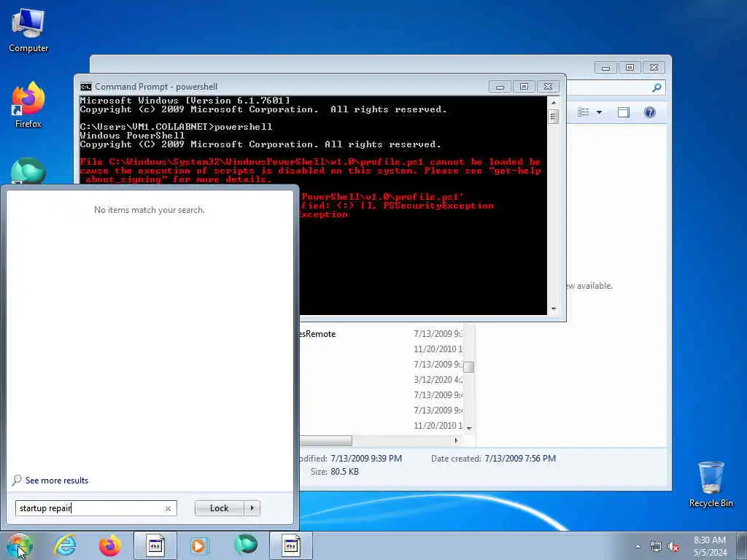Open Firefox from the taskbar
Viewport: 747px width, 560px height.
pyautogui.click(x=110, y=545)
